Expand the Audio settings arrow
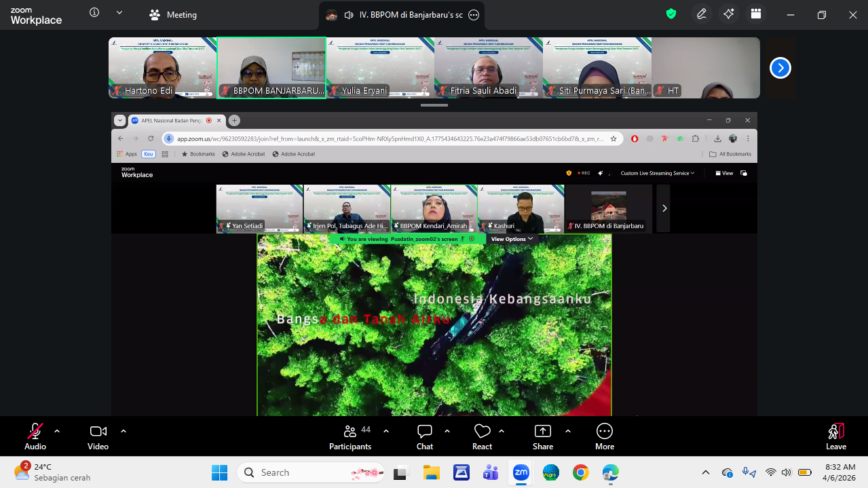 tap(57, 431)
